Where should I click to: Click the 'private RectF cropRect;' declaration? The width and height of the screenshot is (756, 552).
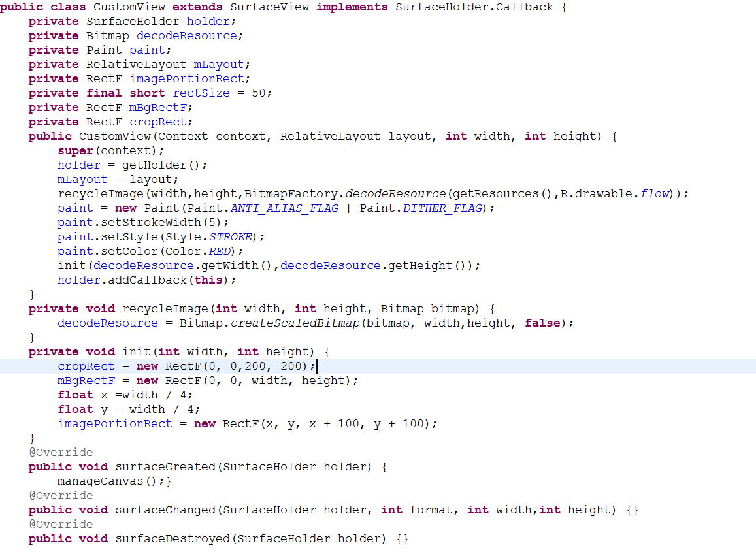click(x=110, y=122)
